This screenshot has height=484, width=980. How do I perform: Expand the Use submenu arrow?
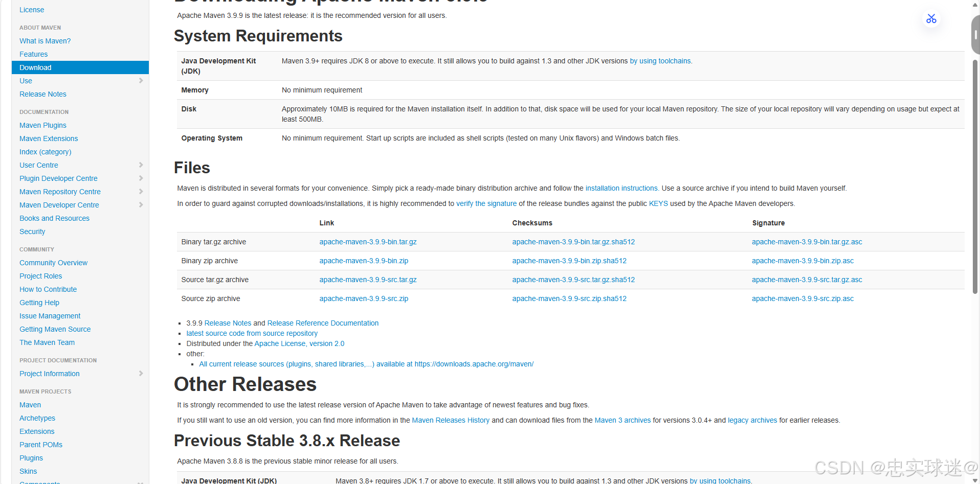coord(141,81)
